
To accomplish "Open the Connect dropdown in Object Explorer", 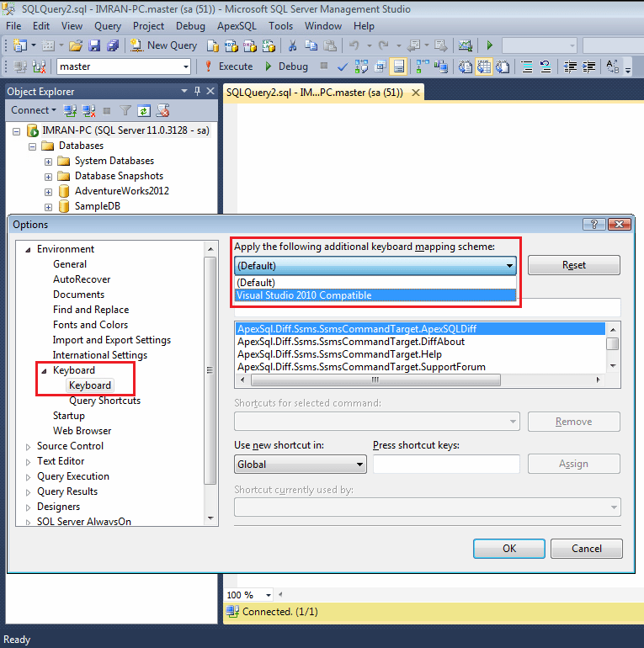I will pos(34,110).
